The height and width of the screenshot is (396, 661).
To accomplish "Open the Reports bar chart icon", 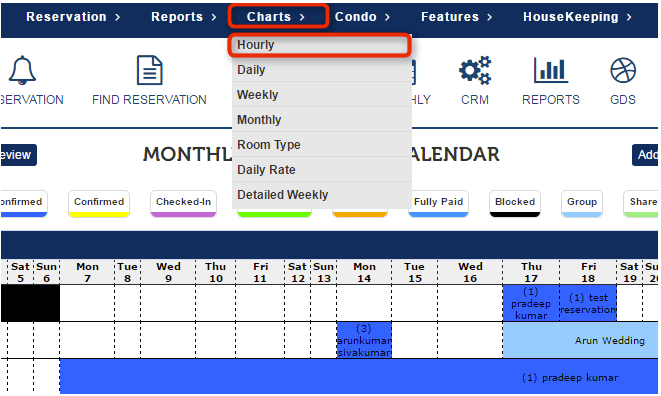I will 551,70.
